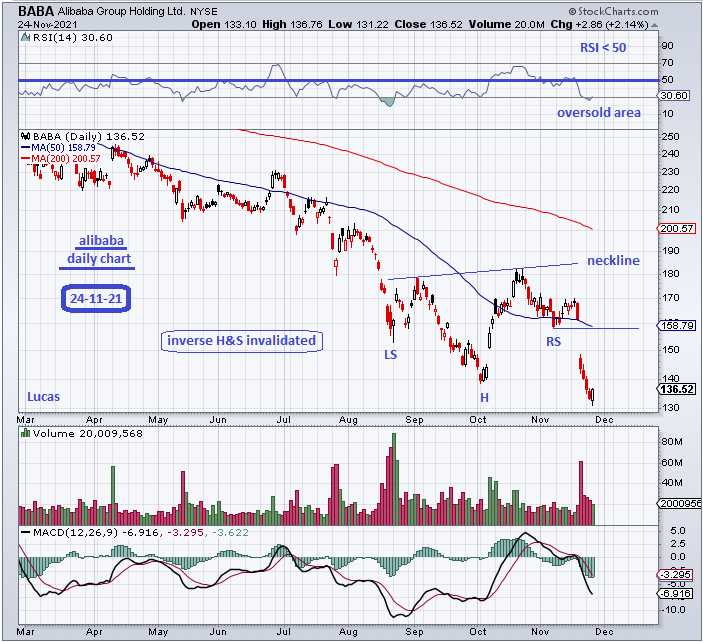Click the 30.60 RSI value tag on the axis
Screen dimensions: 703x642
pyautogui.click(x=674, y=95)
